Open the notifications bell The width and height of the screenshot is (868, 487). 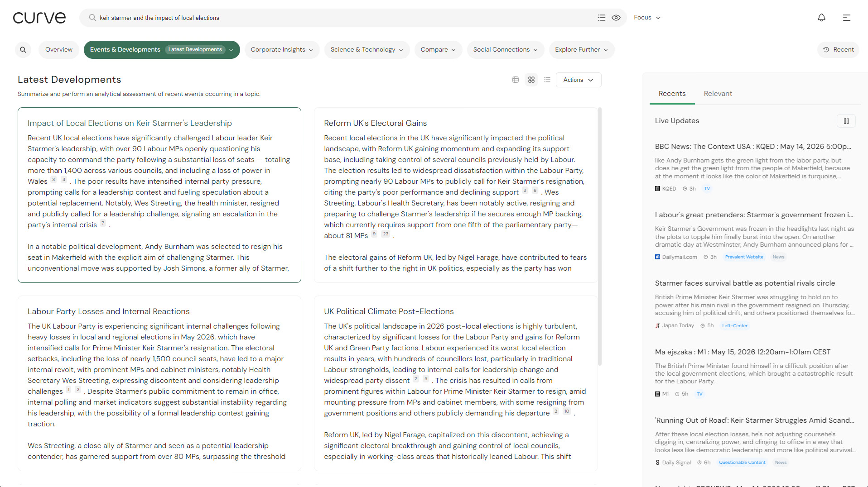[x=821, y=18]
